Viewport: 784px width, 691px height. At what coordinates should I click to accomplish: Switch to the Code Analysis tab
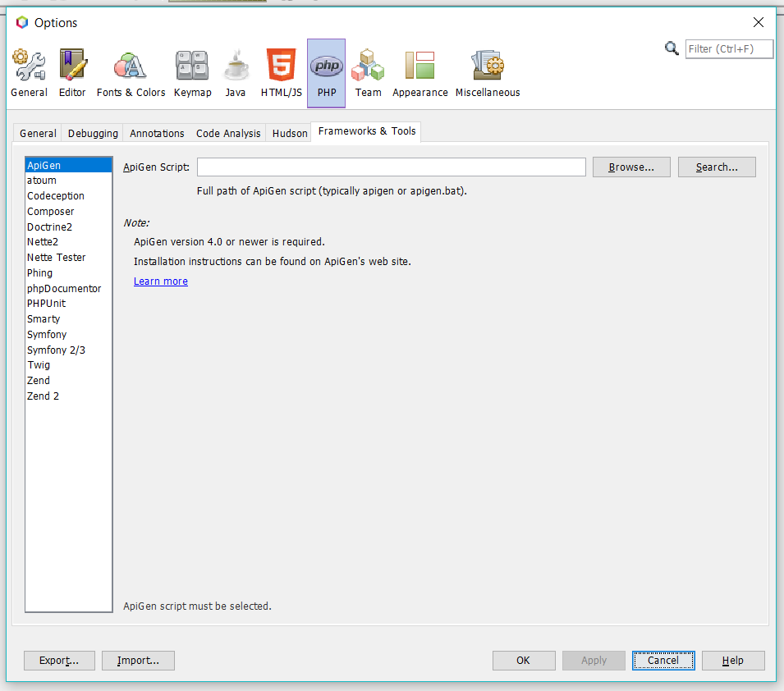228,134
